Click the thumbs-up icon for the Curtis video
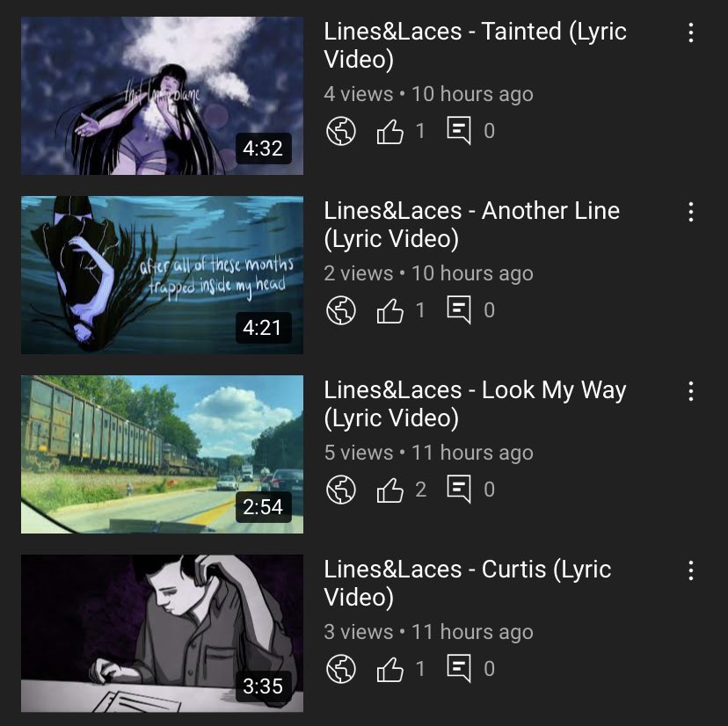The width and height of the screenshot is (728, 726). [389, 669]
